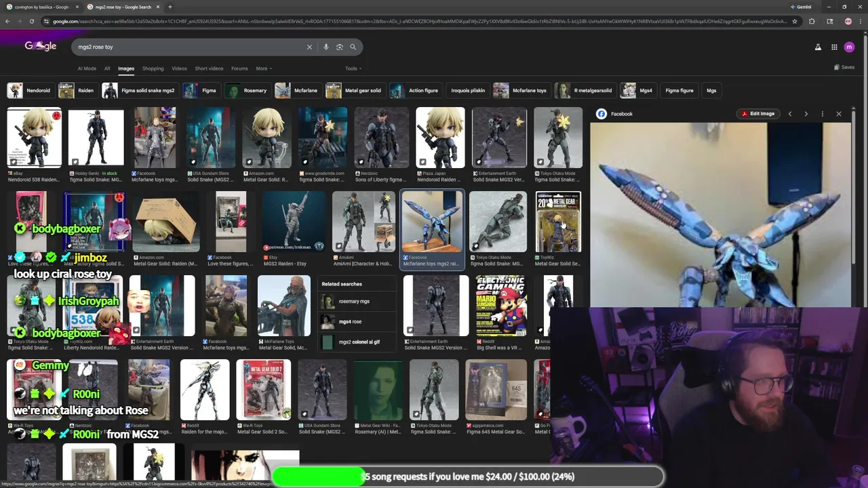Image resolution: width=868 pixels, height=488 pixels.
Task: Open Chrome's three-dot menu
Action: tap(861, 21)
